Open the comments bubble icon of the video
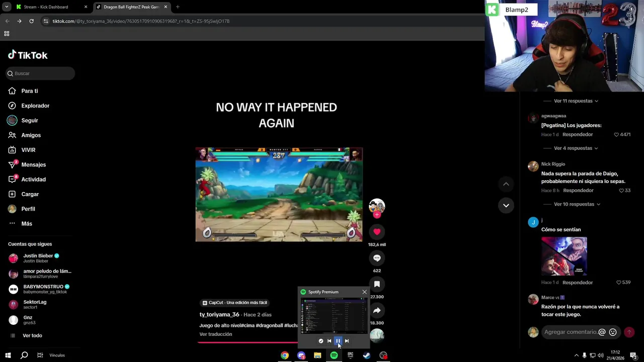 377,258
